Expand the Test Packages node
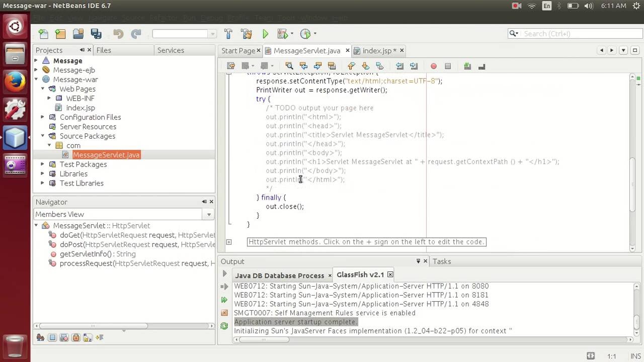 click(43, 164)
